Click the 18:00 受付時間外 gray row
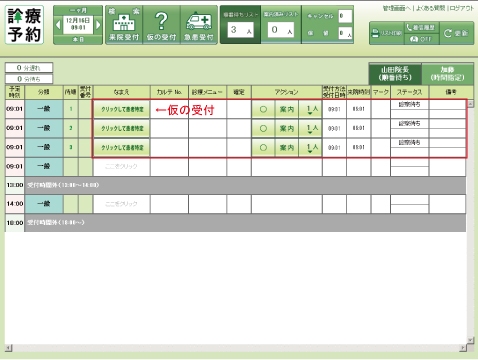The image size is (478, 360). click(236, 222)
